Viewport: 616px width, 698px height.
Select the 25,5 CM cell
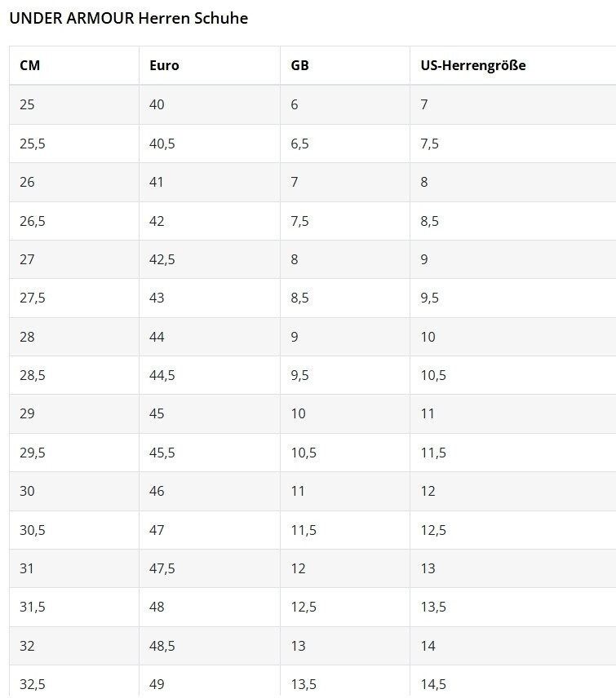(x=33, y=144)
